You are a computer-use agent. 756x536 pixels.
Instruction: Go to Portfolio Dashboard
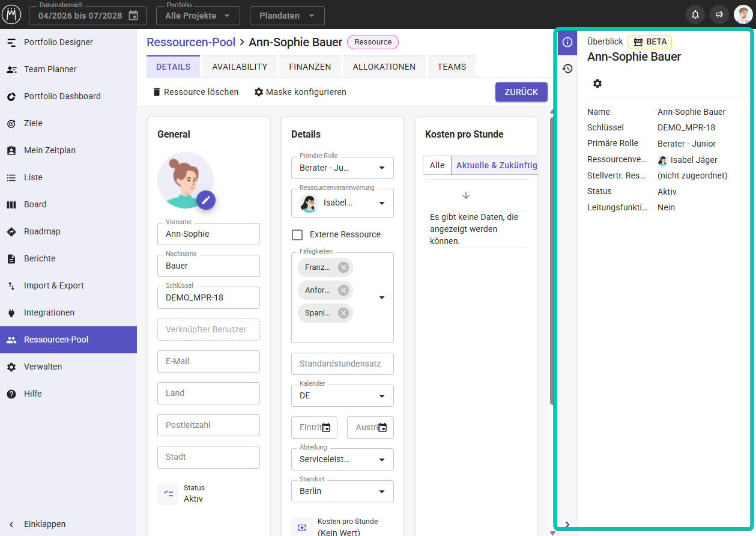pyautogui.click(x=68, y=96)
